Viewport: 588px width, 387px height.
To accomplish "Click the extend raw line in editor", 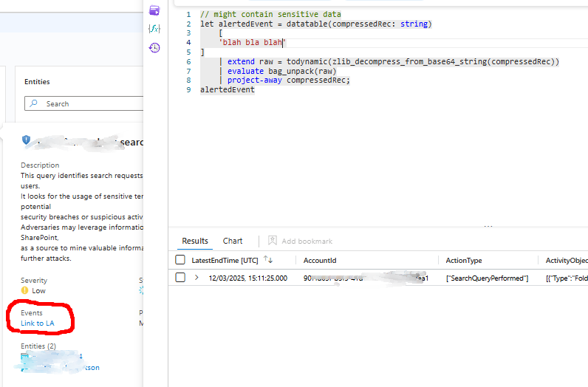I will tap(389, 61).
